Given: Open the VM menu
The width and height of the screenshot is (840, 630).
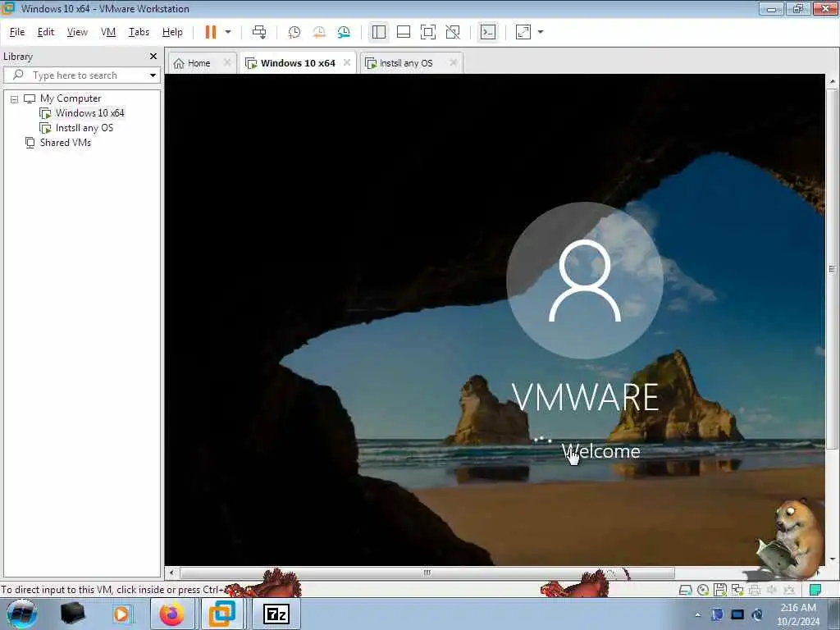Looking at the screenshot, I should 108,32.
